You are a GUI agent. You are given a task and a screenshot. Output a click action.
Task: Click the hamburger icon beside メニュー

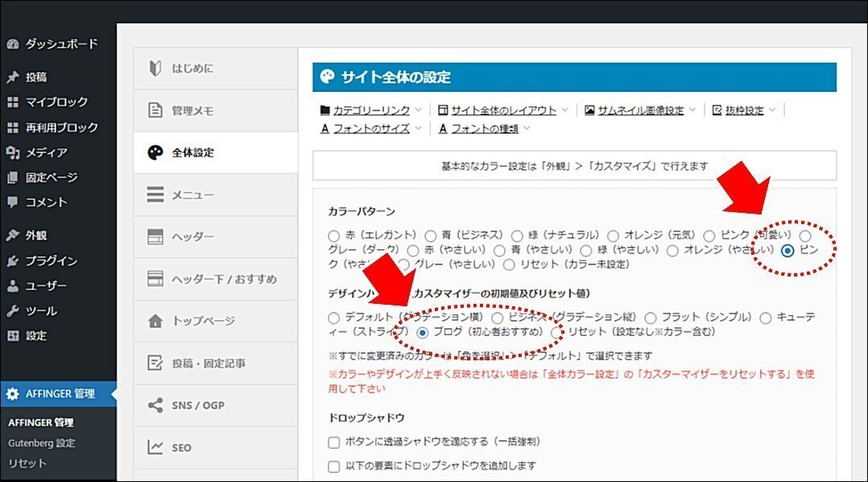(x=155, y=194)
